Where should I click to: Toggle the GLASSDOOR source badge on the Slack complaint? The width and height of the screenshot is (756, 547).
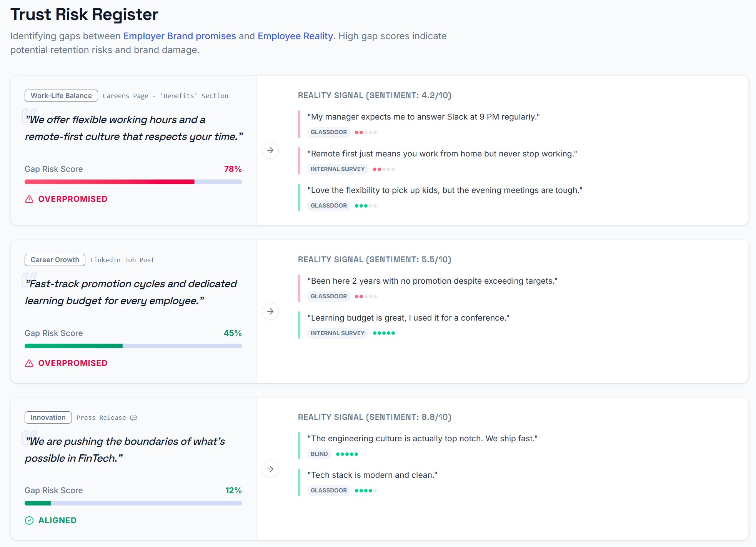pos(328,132)
